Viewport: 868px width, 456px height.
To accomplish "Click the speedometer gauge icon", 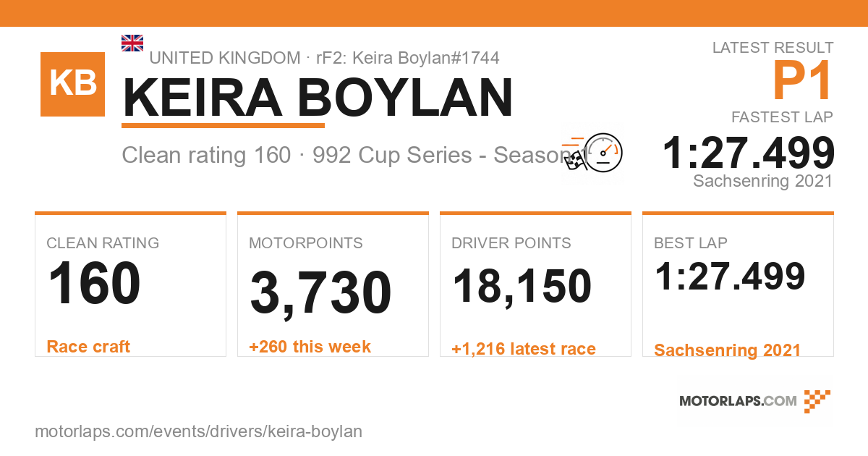I will [x=603, y=152].
